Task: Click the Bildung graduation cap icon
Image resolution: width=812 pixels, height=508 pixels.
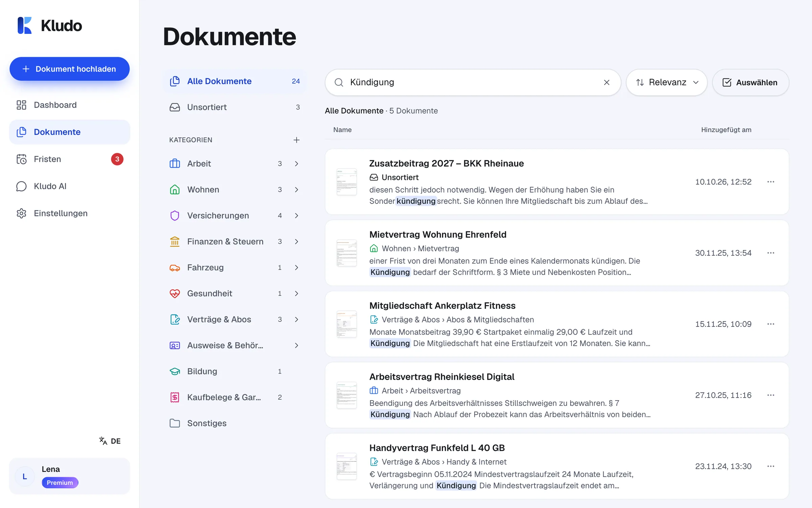Action: (175, 372)
